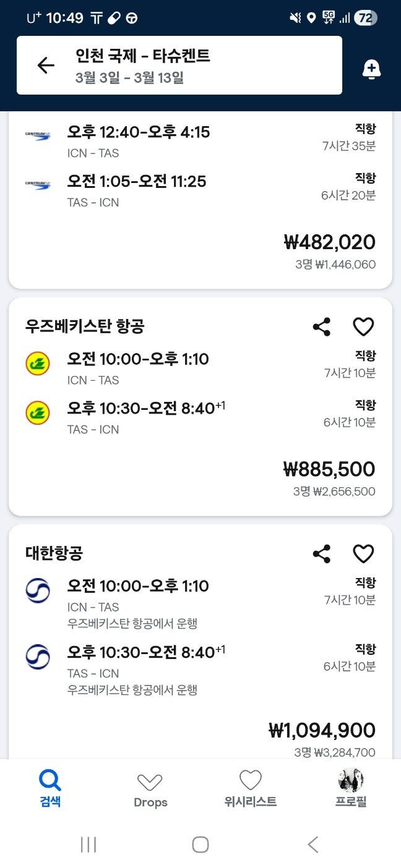Favorite the Korean Air (대한항공) flight
The width and height of the screenshot is (401, 868).
pos(363,554)
